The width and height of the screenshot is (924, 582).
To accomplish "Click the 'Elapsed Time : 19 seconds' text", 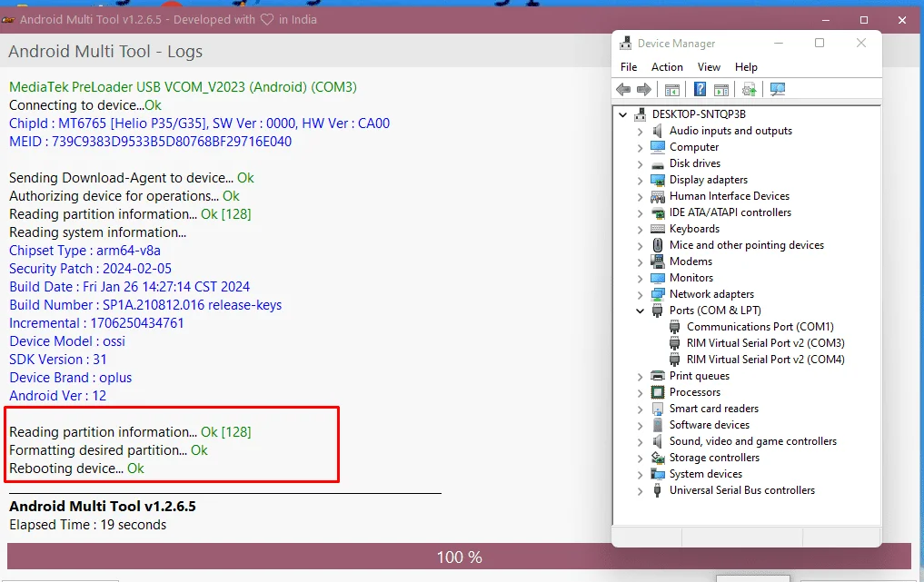I will 88,525.
